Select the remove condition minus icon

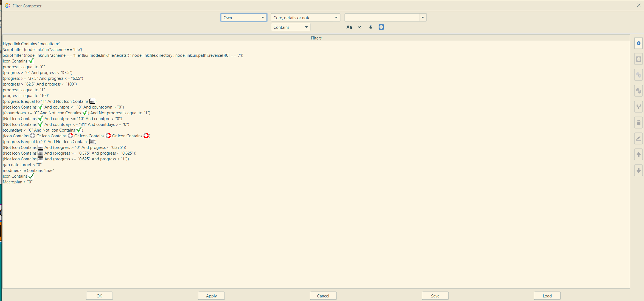tap(639, 59)
